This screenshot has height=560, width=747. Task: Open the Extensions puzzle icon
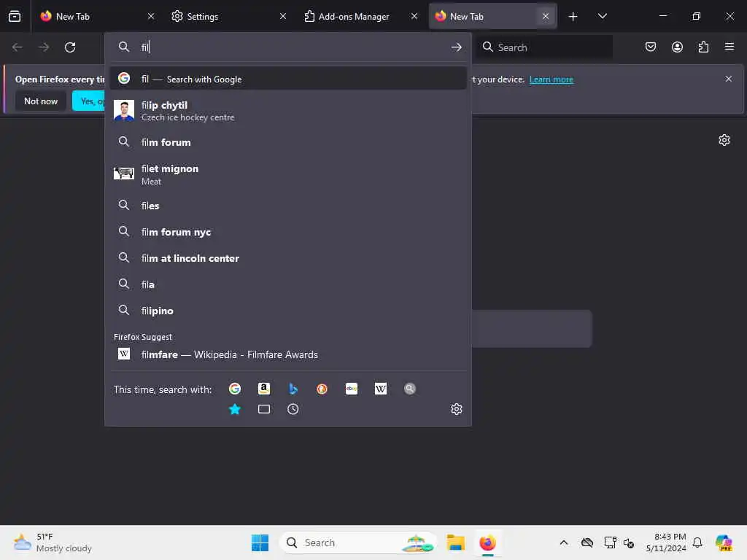pyautogui.click(x=703, y=47)
